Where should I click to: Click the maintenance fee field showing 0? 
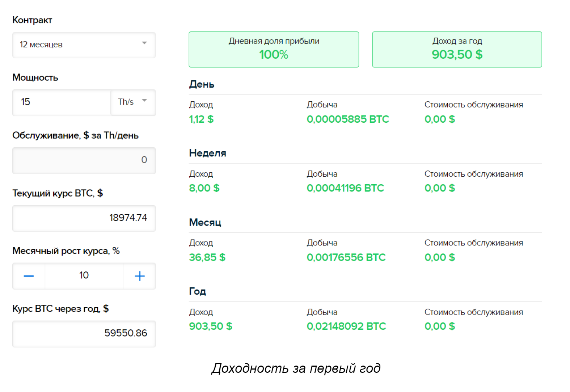coord(84,160)
